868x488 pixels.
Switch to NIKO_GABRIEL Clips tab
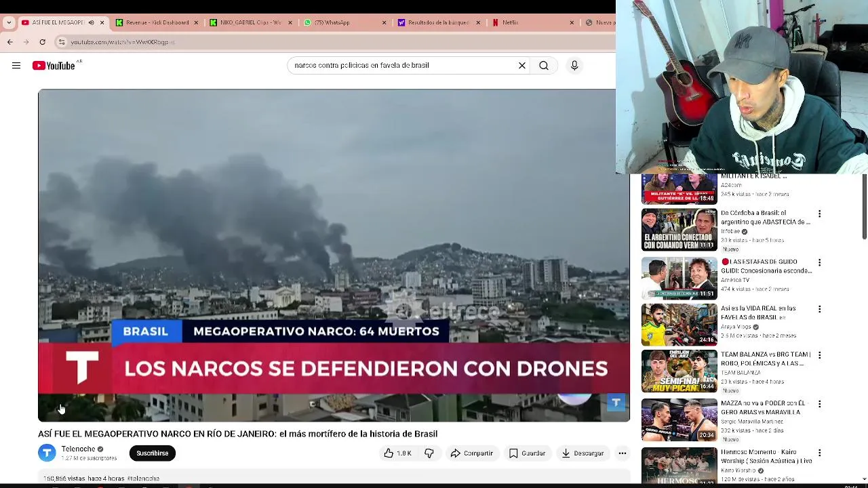(x=250, y=22)
